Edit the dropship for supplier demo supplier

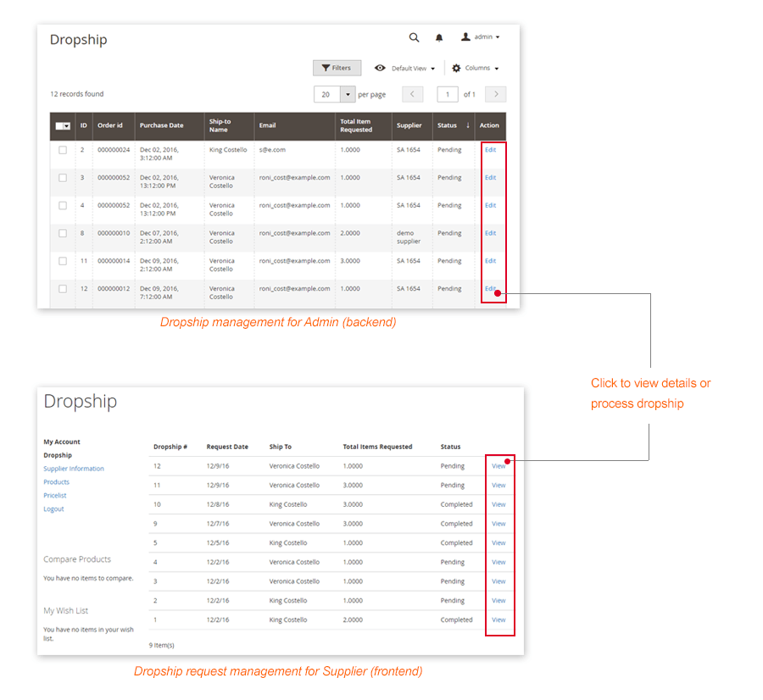[491, 233]
